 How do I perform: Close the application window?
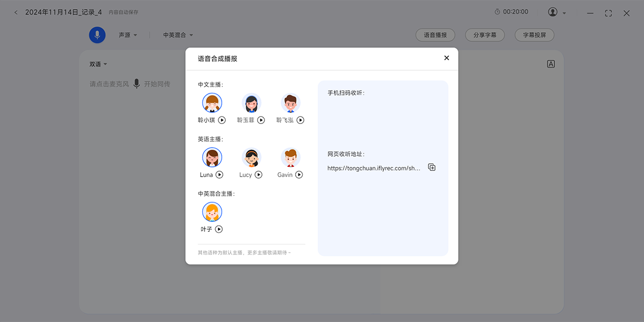[626, 13]
